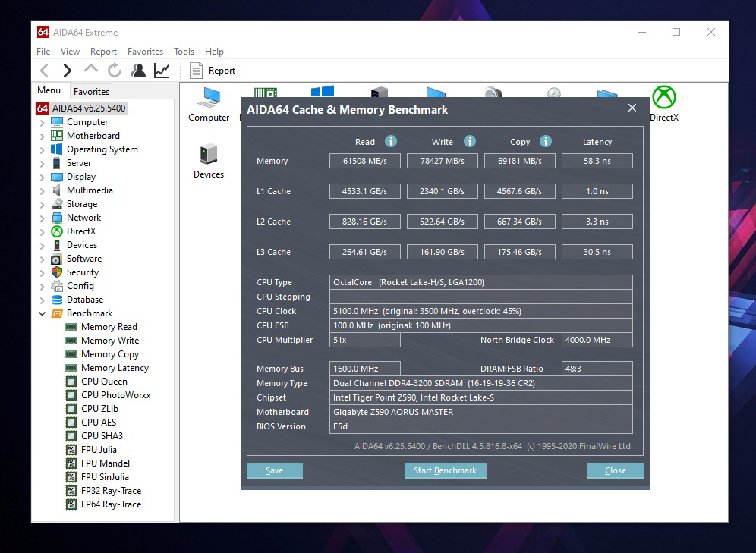Screen dimensions: 756x553
Task: Show info for the Copy column
Action: [x=545, y=141]
